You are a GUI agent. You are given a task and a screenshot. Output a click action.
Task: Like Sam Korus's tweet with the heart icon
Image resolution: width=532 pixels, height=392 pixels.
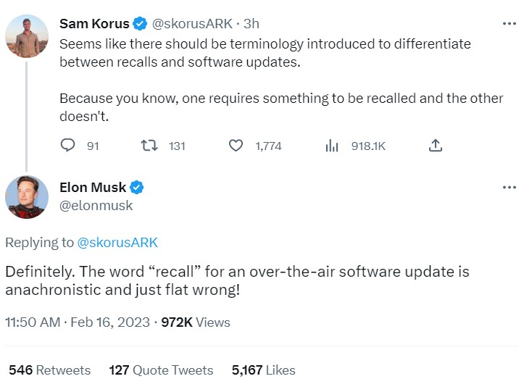coord(236,146)
